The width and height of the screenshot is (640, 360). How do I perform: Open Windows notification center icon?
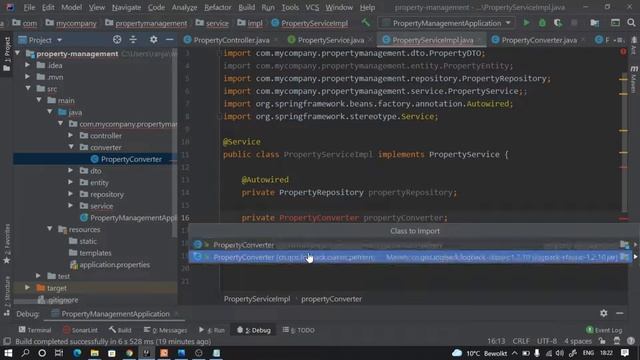click(624, 353)
